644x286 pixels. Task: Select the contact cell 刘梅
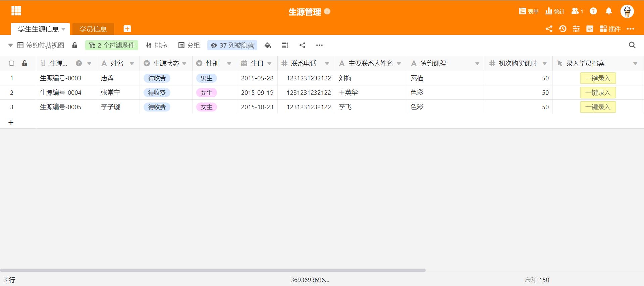point(371,78)
